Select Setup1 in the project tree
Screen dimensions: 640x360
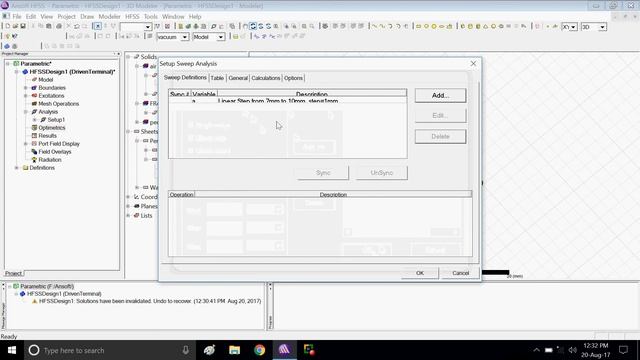[x=56, y=120]
